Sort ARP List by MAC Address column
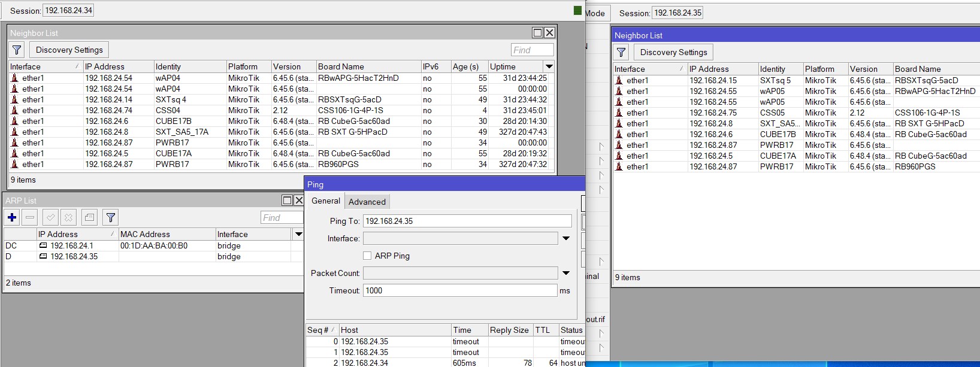The image size is (980, 367). 167,234
